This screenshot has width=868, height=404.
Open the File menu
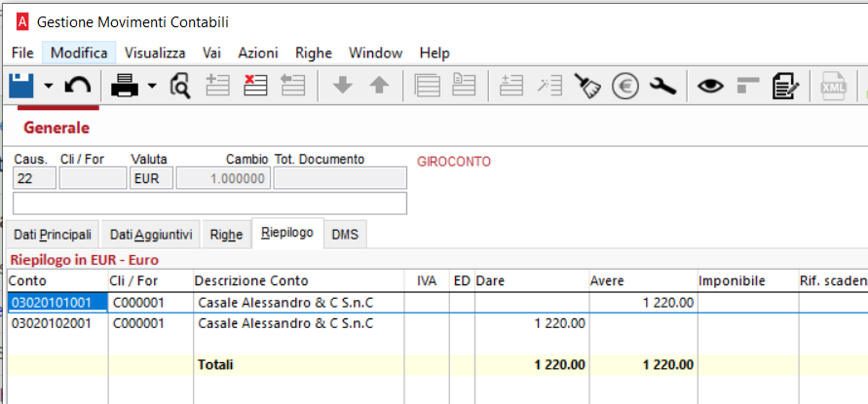22,54
